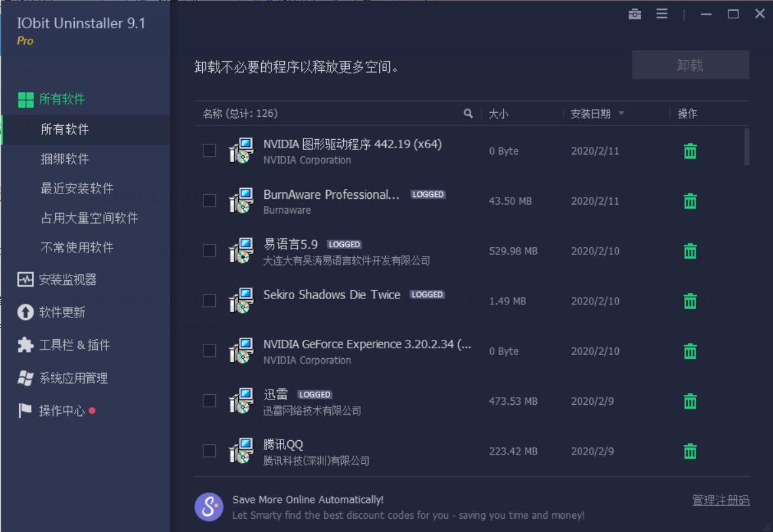Select the BurnAware Professional checkbox

pos(209,201)
